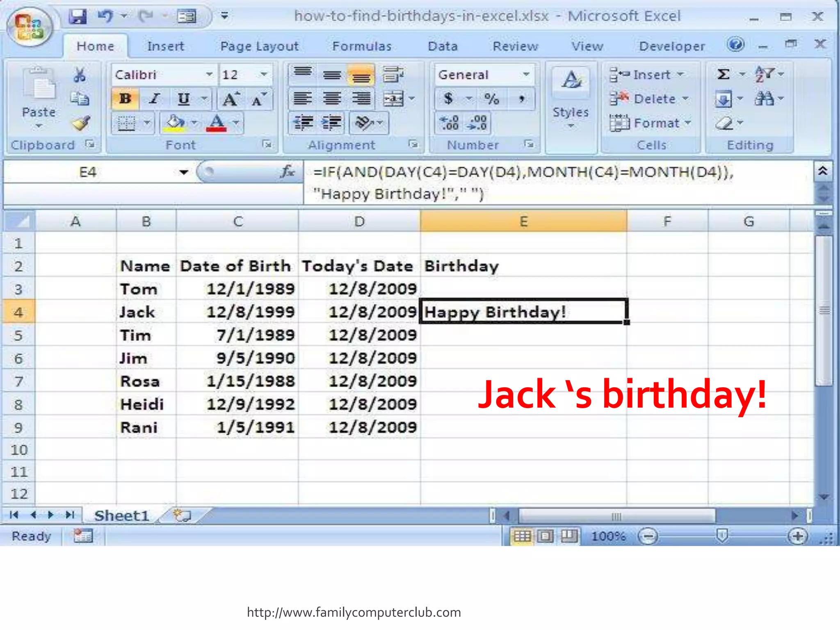Click the Delete cells button

click(x=649, y=98)
